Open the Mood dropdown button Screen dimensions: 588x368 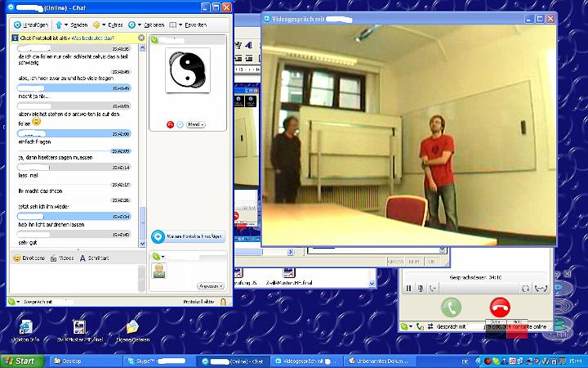coord(196,124)
